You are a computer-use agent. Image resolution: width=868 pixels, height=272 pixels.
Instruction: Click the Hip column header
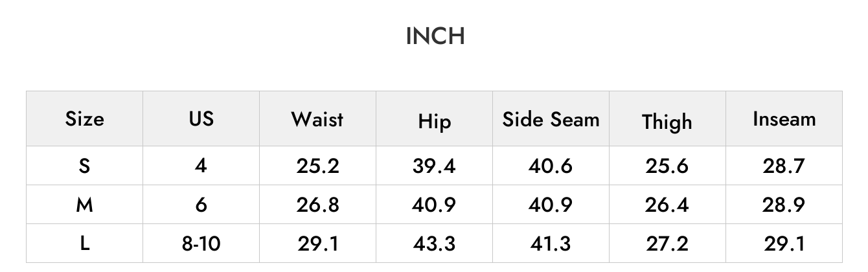(434, 121)
